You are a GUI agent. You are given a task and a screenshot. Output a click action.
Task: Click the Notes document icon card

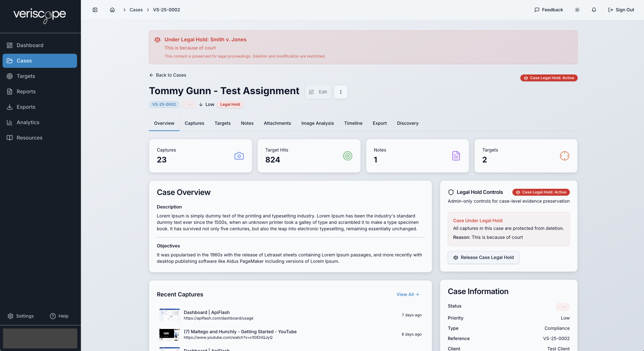pos(456,156)
